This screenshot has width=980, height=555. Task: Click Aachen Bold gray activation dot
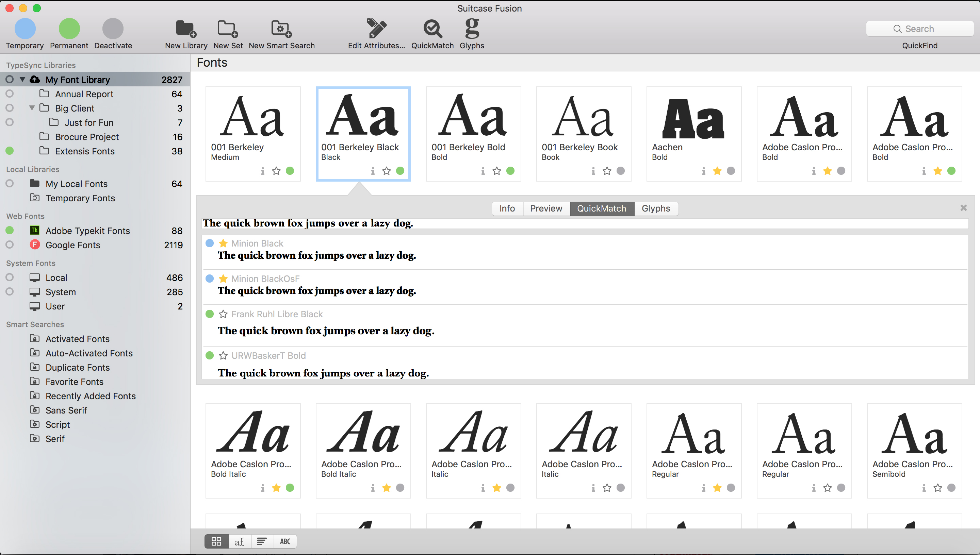(x=731, y=171)
